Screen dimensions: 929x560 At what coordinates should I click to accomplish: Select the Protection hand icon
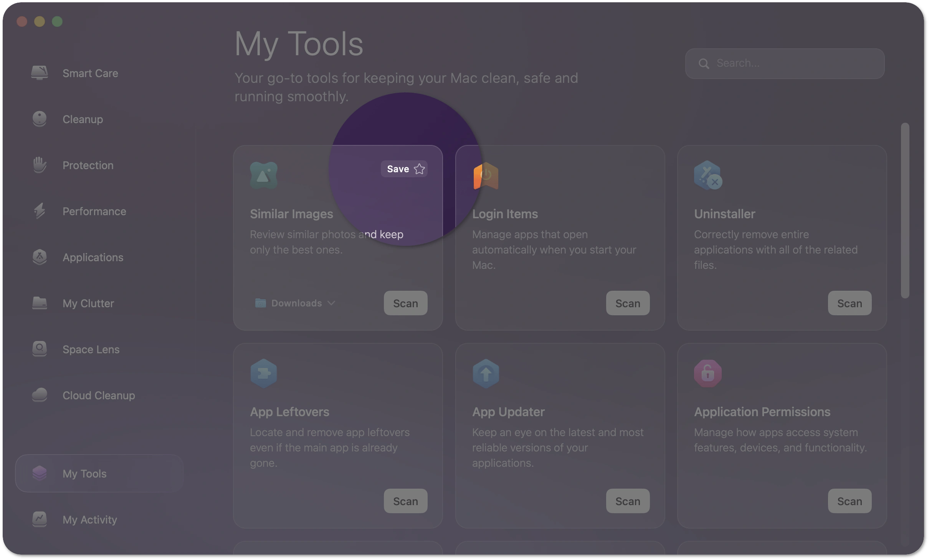(40, 165)
